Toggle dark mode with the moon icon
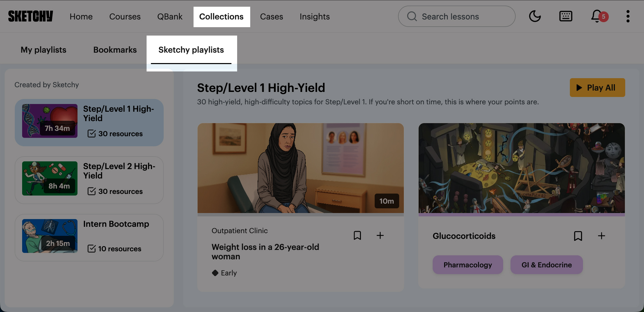644x312 pixels. click(535, 16)
